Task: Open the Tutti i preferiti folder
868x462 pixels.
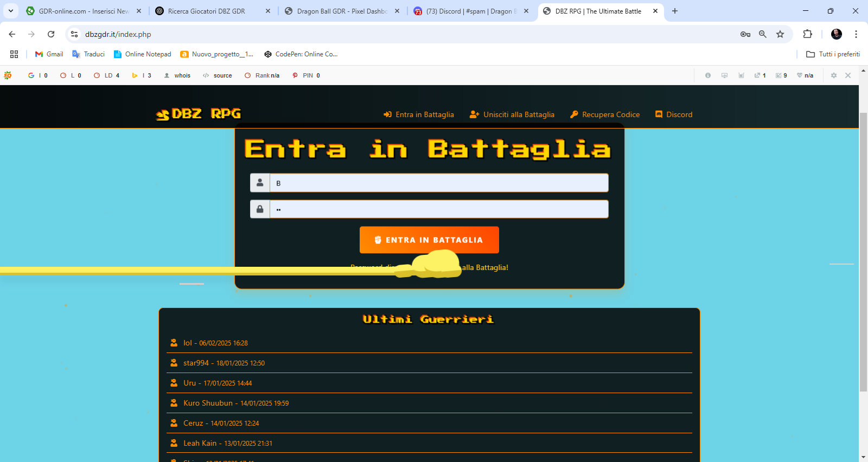Action: tap(833, 54)
